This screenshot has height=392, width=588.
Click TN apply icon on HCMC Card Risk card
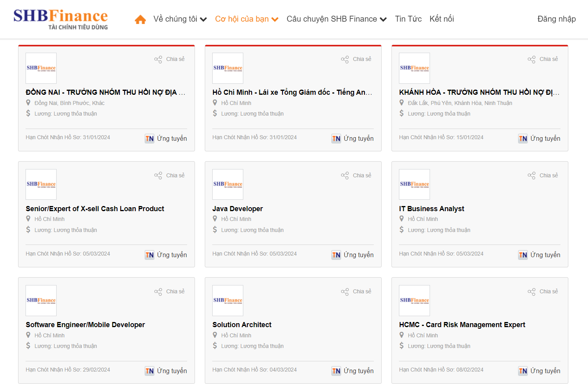tap(523, 371)
